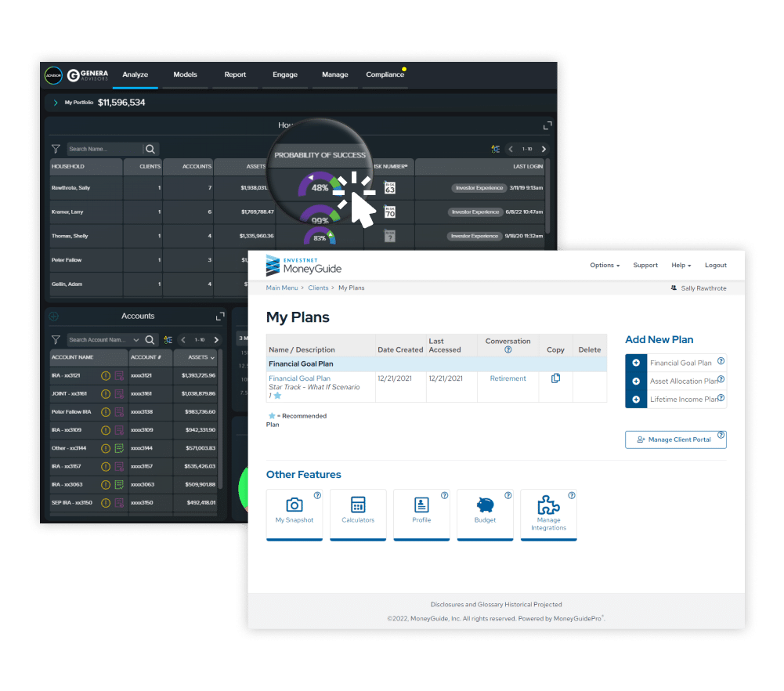Image resolution: width=784 pixels, height=691 pixels.
Task: Open the Budget piggy bank feature
Action: pos(485,514)
